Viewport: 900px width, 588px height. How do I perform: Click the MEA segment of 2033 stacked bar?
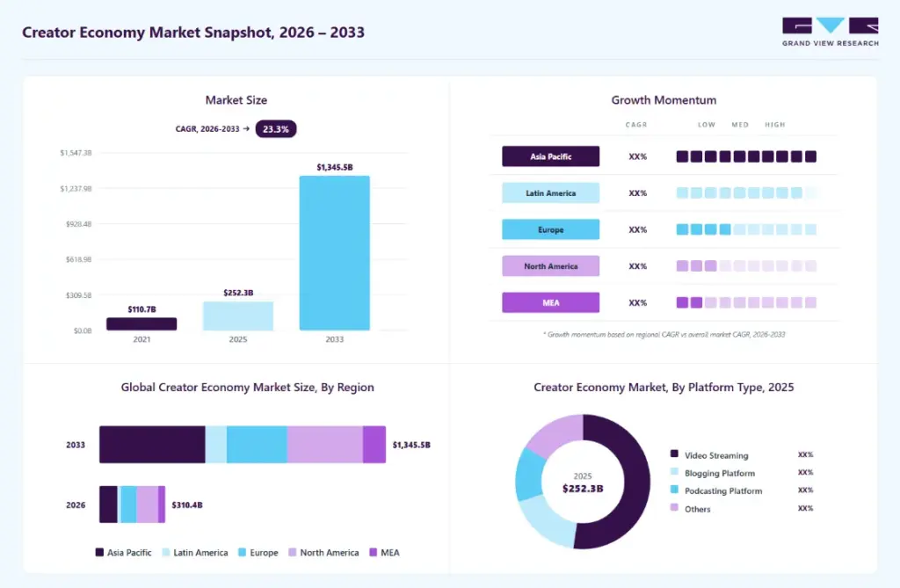pyautogui.click(x=374, y=445)
